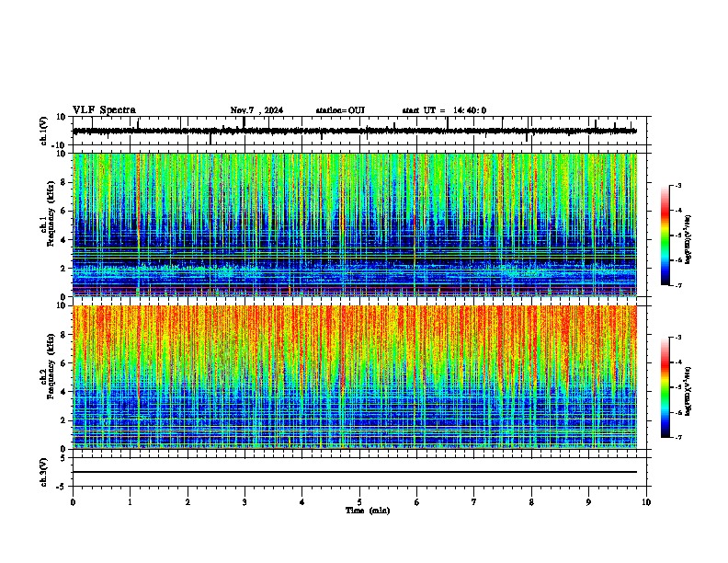Click the "ch.1(V)" axis label

pos(44,131)
